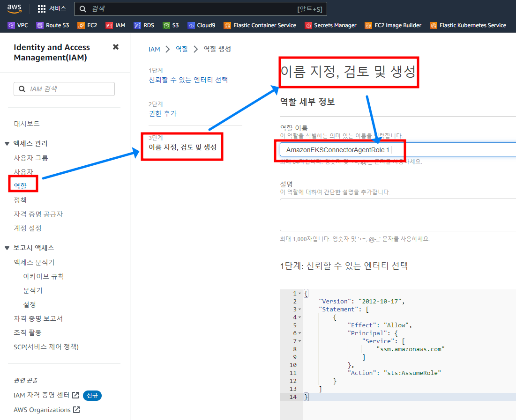The height and width of the screenshot is (420, 516).
Task: Open 분석기 in the sidebar
Action: (x=33, y=290)
